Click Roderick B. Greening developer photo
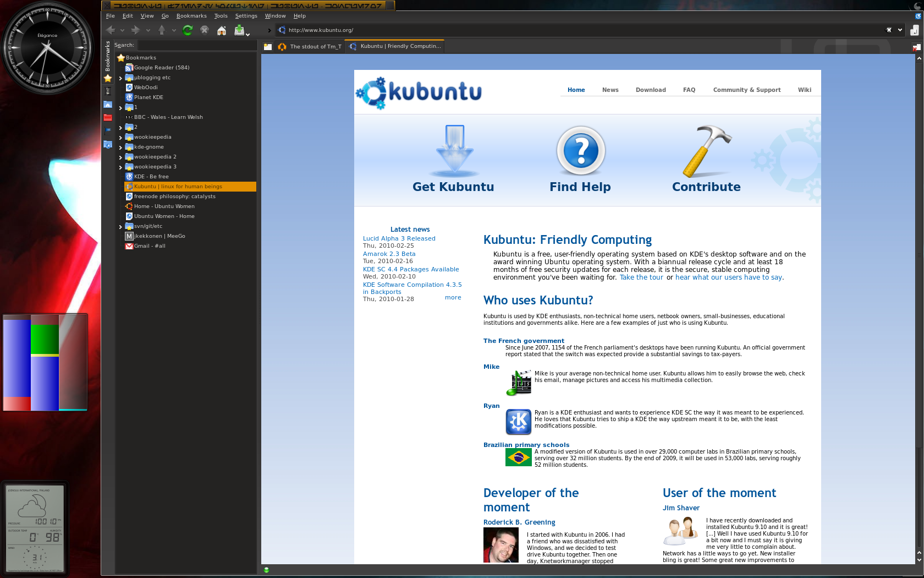Screen dimensions: 924x578 pos(501,545)
